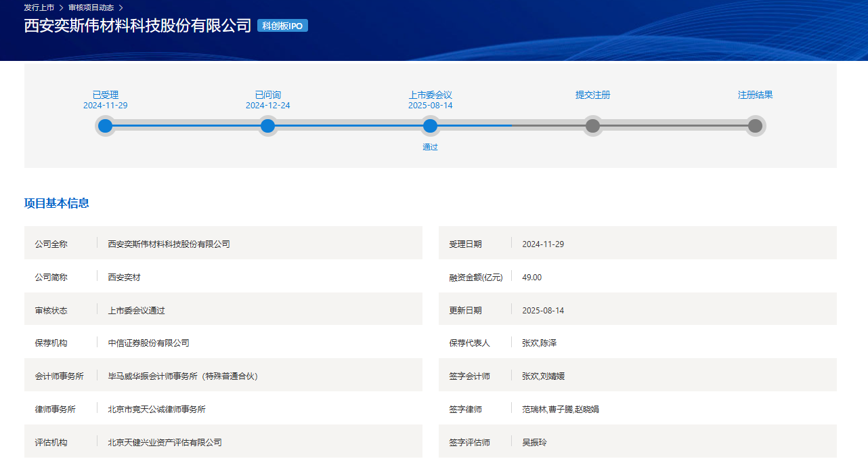Click the progress bar between 已受理 and 已问询
Viewport: 868px width, 459px height.
(x=186, y=126)
